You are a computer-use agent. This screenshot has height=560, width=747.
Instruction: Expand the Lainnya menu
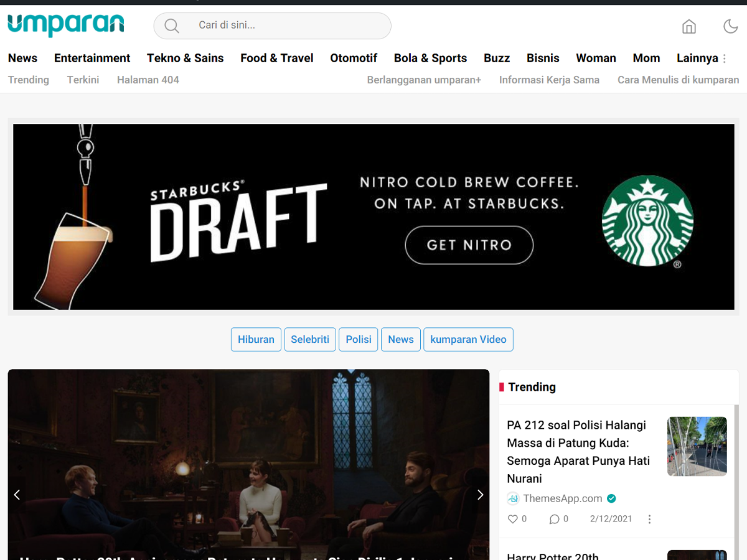coord(697,58)
